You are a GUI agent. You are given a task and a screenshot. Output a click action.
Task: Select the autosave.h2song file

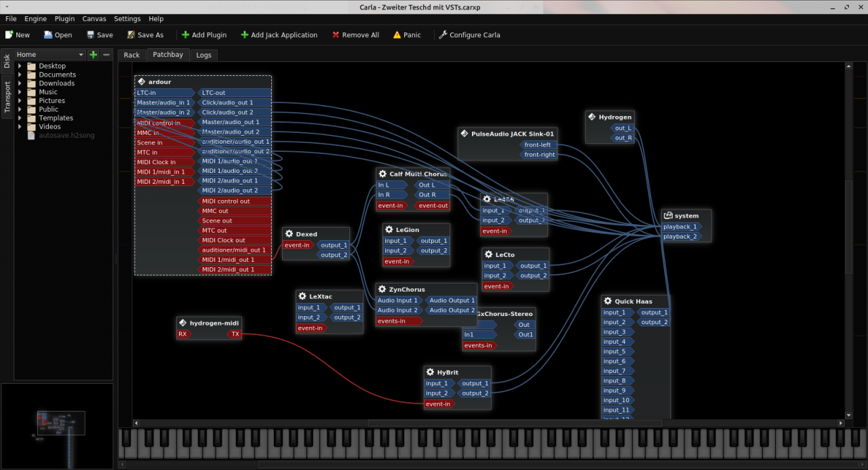tap(66, 136)
